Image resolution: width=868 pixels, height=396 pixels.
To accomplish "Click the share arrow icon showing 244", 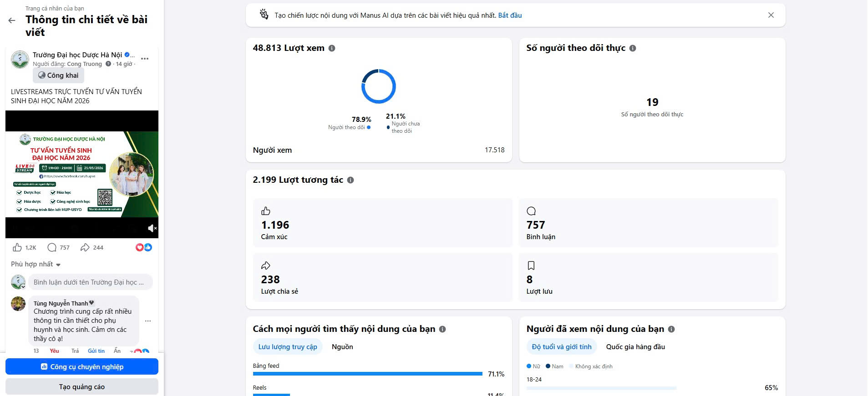I will [85, 247].
